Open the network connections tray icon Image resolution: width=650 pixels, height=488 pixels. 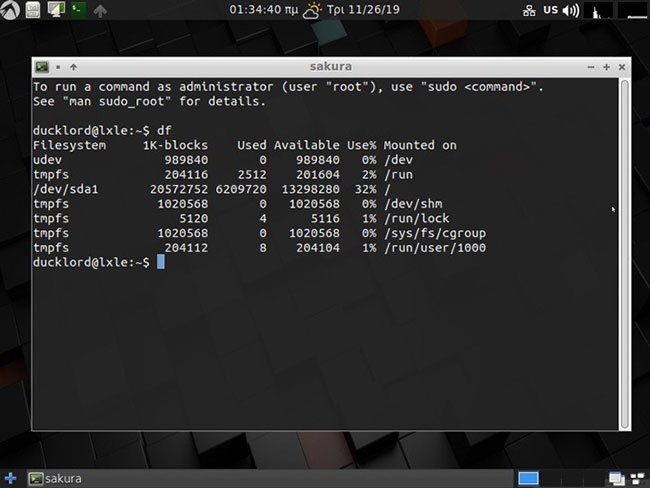tap(529, 10)
